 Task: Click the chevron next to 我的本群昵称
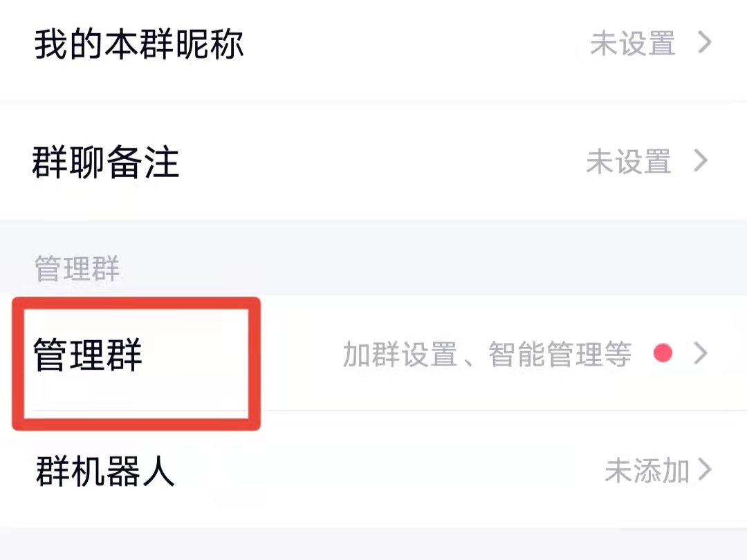[705, 43]
